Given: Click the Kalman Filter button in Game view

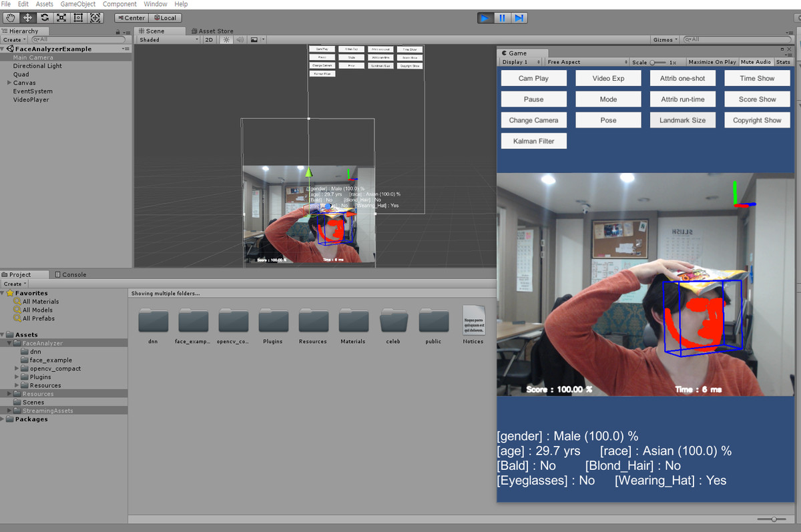Looking at the screenshot, I should (x=533, y=141).
